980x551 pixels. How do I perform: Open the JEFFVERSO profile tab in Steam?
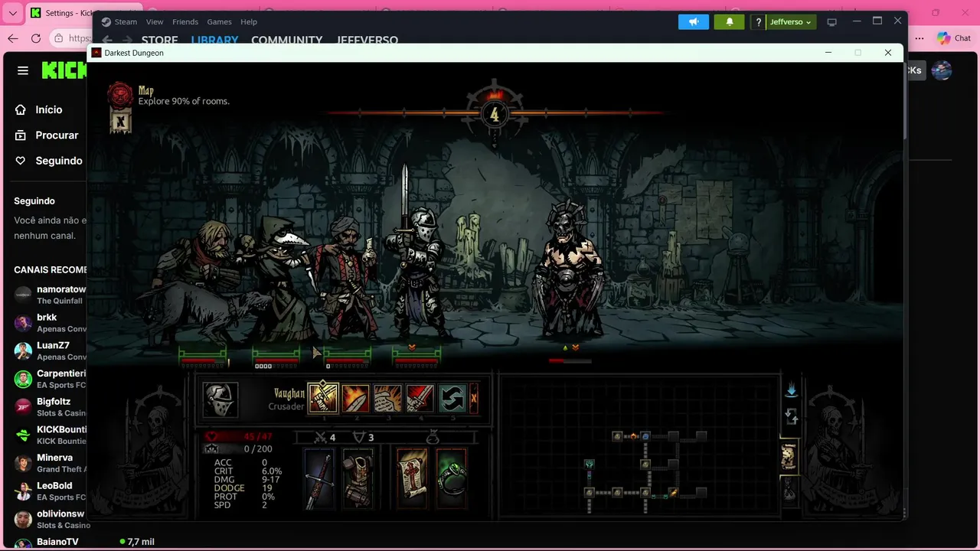coord(367,40)
